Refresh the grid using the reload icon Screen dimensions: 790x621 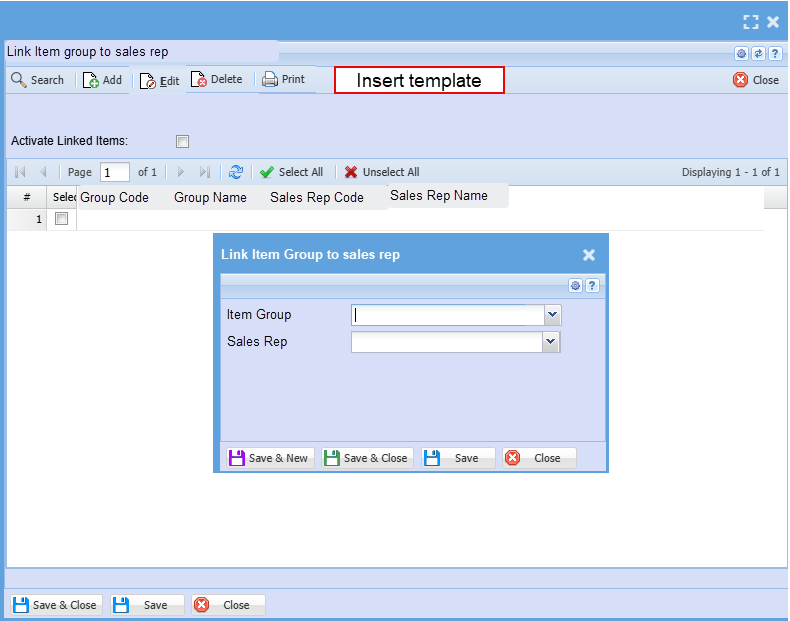pos(236,172)
